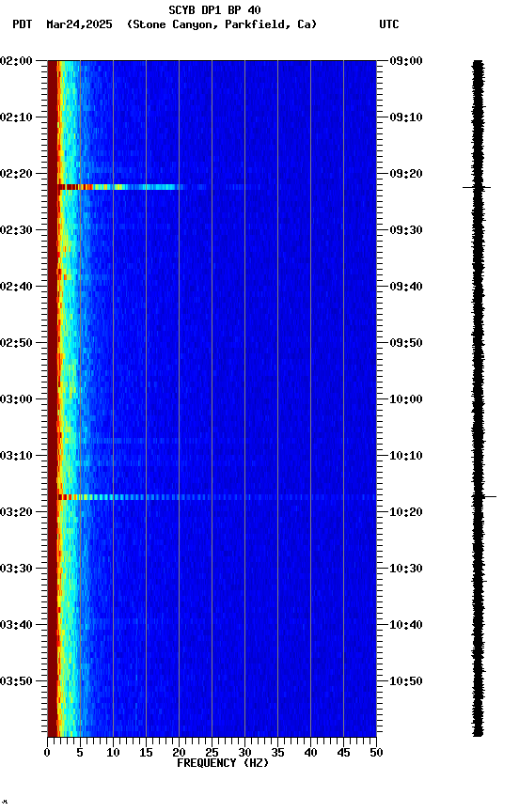Click the 02:50 PDT time label

[16, 343]
